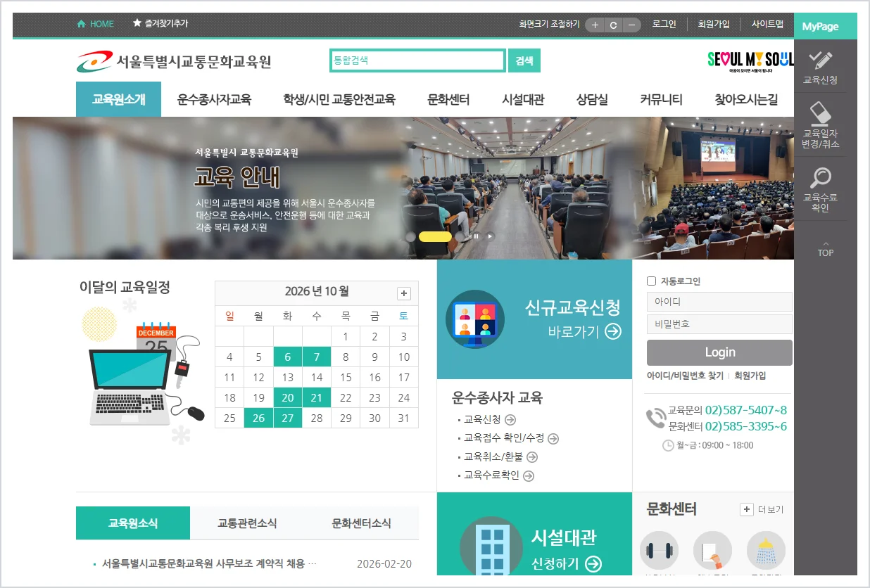Expand the calendar with the plus button
Screen dimensions: 870x588
404,293
